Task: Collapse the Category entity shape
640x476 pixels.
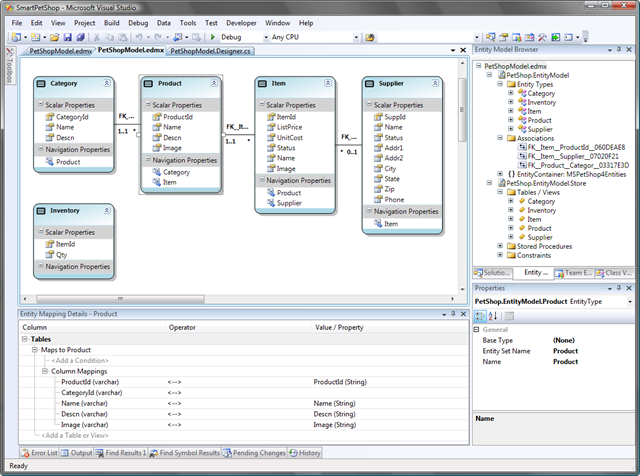Action: point(107,83)
